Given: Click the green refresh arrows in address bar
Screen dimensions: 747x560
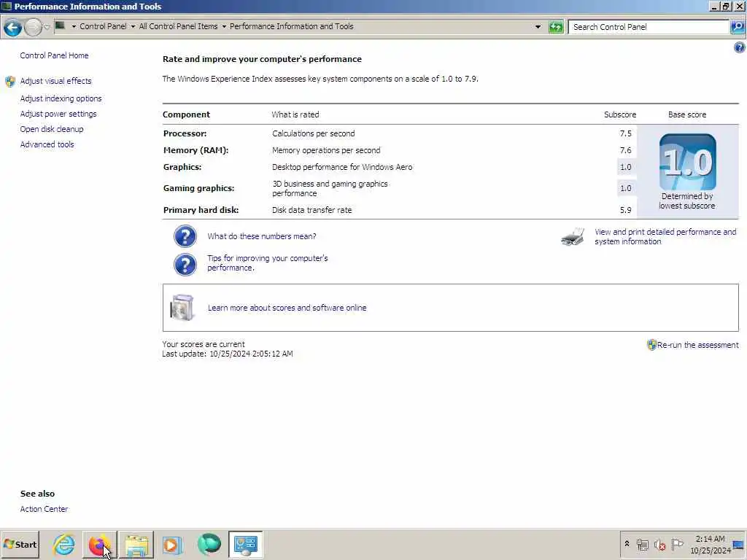Looking at the screenshot, I should 556,27.
